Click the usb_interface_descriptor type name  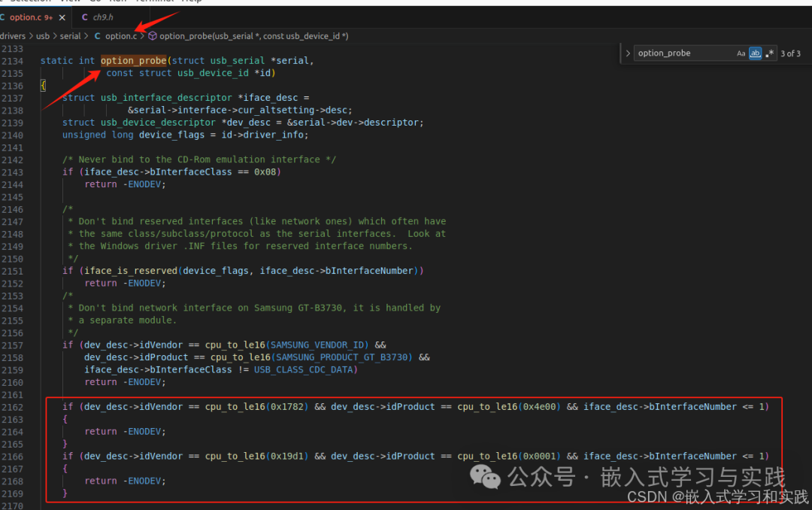click(x=166, y=98)
